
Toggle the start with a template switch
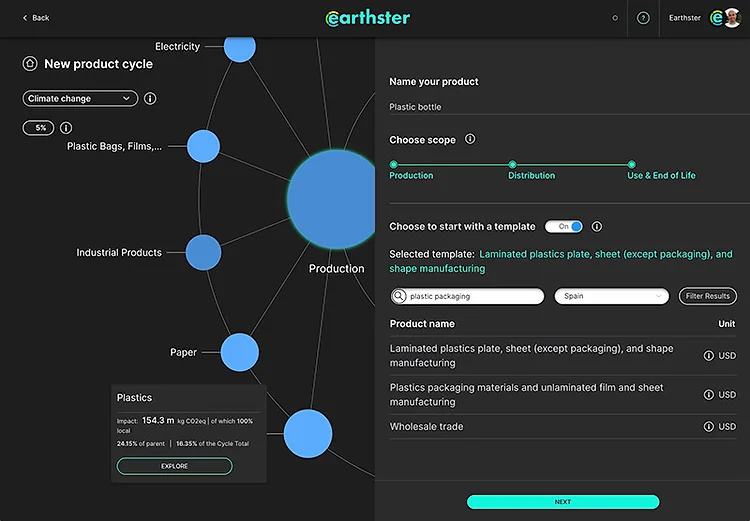click(x=564, y=226)
